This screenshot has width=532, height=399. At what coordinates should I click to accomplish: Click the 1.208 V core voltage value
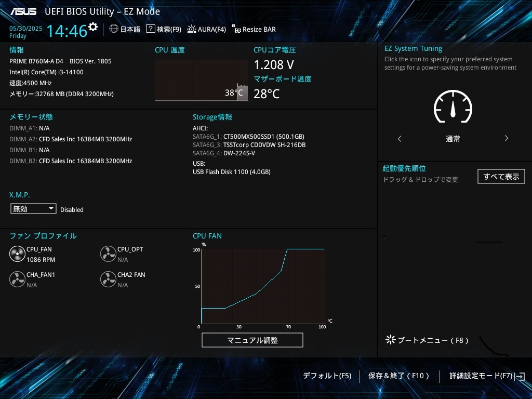pyautogui.click(x=274, y=64)
